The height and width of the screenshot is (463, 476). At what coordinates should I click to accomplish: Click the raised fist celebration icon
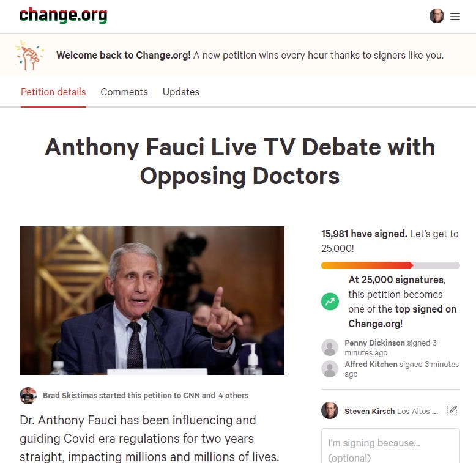[29, 55]
